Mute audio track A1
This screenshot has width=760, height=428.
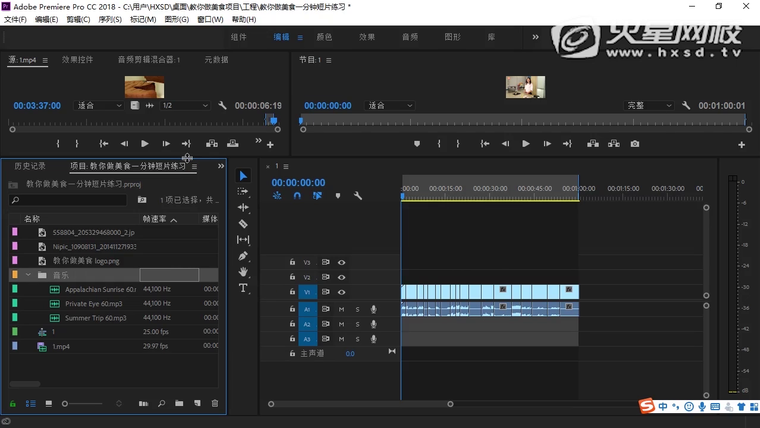(x=341, y=309)
